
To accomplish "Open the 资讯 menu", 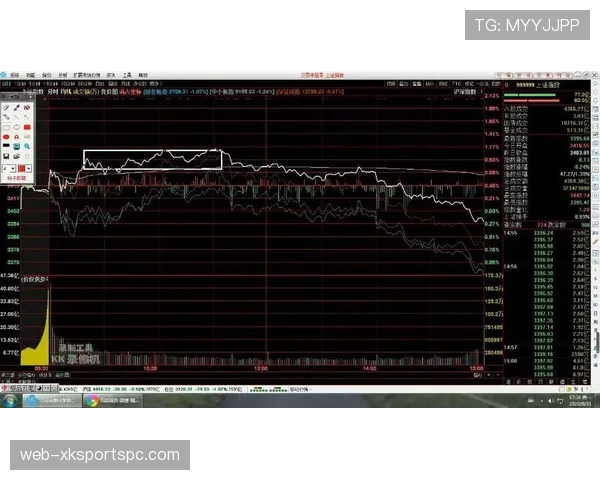I will point(111,75).
